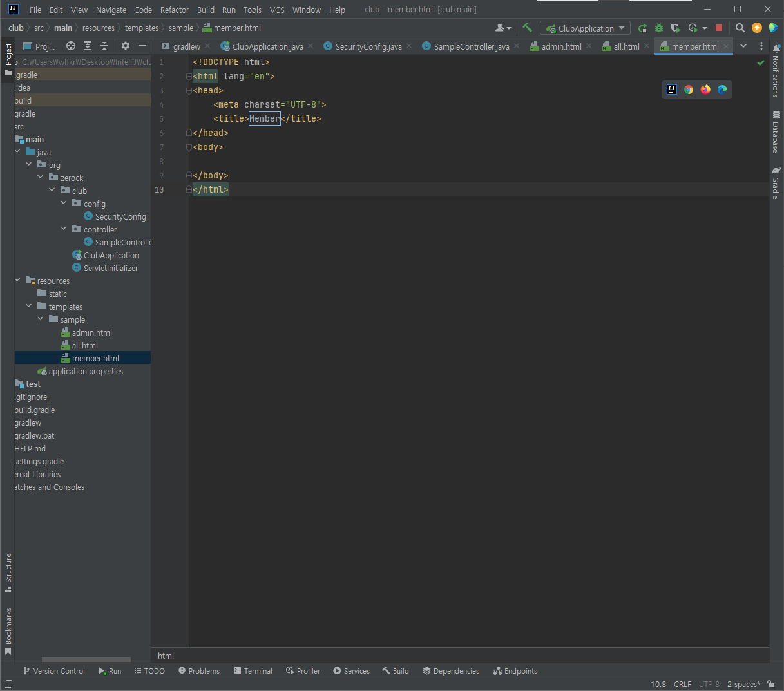Click the UTF-8 encoding widget in status bar
Screen dimensions: 784x691
(709, 684)
